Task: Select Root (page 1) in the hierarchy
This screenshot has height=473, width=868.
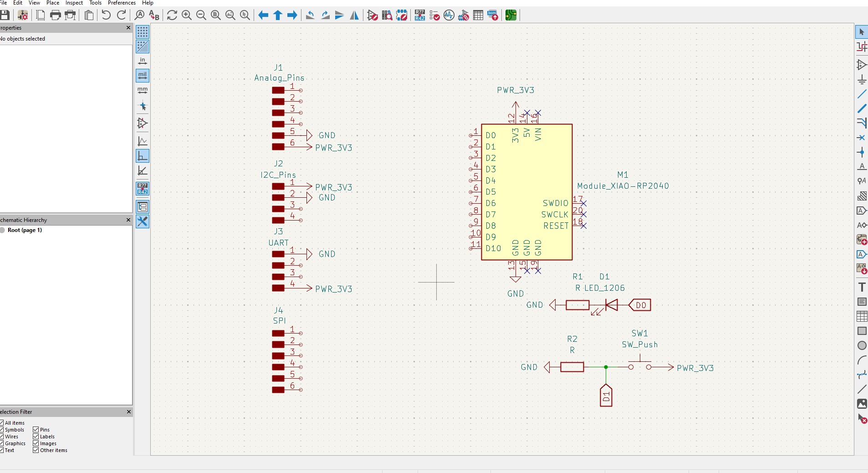Action: (25, 230)
